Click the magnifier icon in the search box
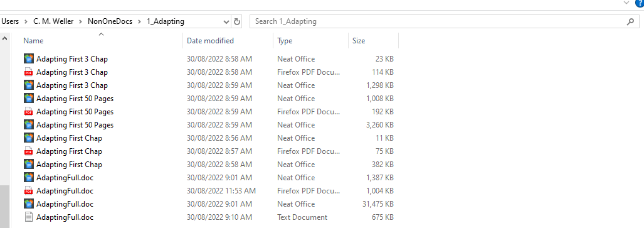 (630, 21)
